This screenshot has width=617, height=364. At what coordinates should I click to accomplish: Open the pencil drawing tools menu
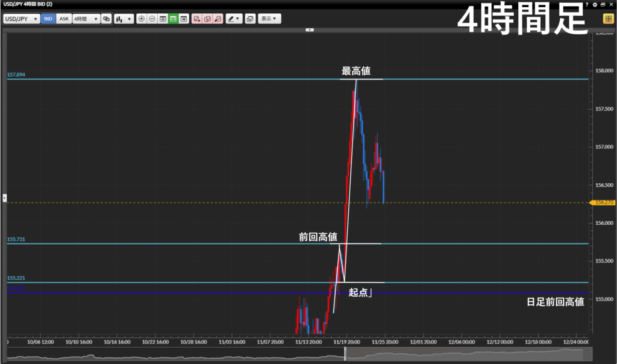pyautogui.click(x=234, y=19)
